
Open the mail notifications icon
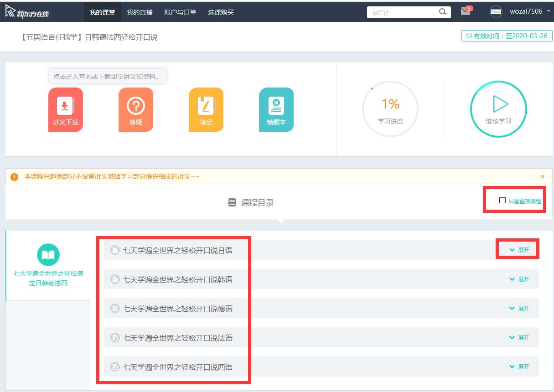coord(466,11)
